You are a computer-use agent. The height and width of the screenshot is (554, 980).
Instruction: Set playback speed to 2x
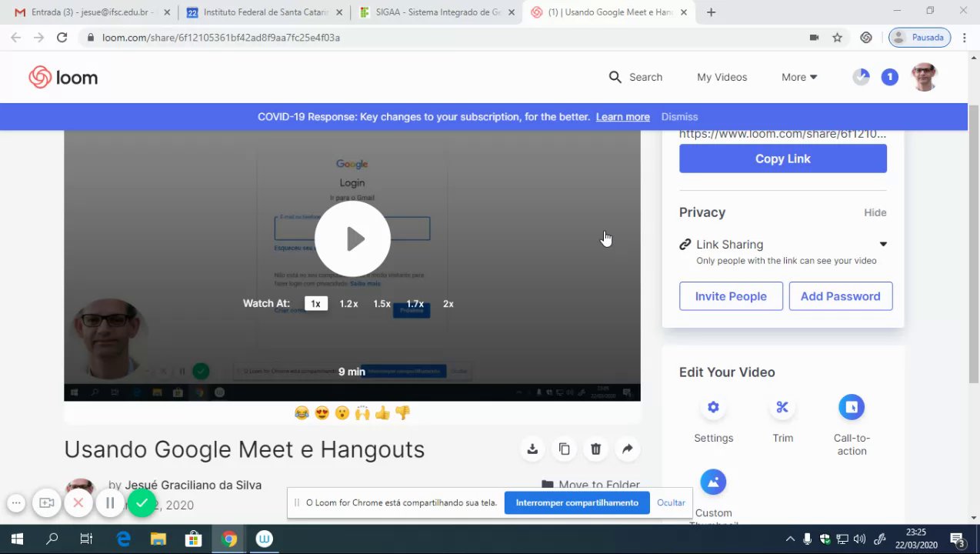[448, 304]
